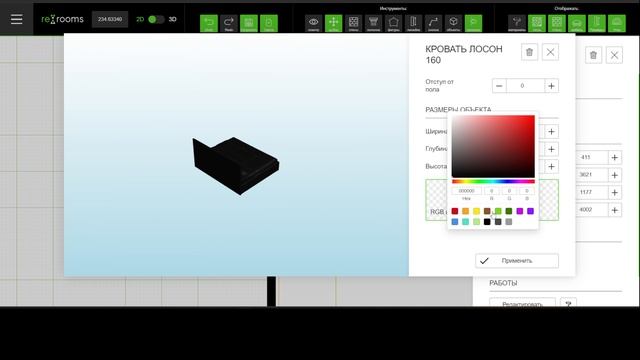This screenshot has height=360, width=640.
Task: Select the curve line drawing tool
Action: (x=433, y=23)
